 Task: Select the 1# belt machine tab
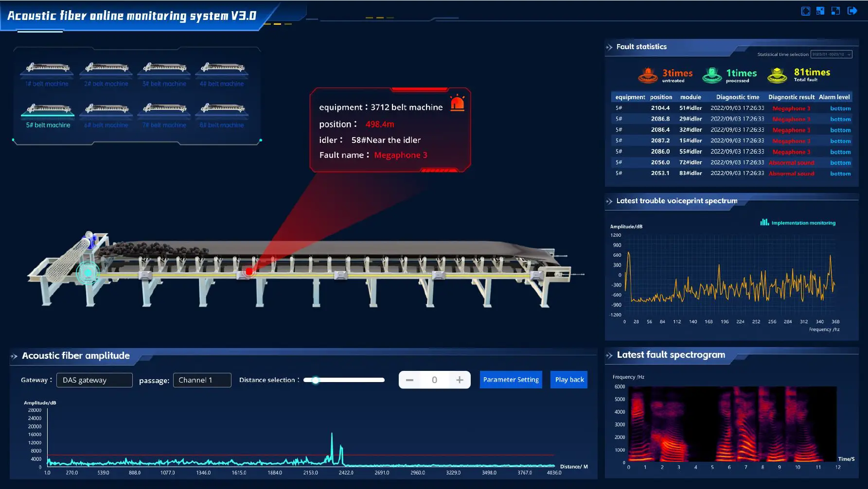(x=47, y=73)
